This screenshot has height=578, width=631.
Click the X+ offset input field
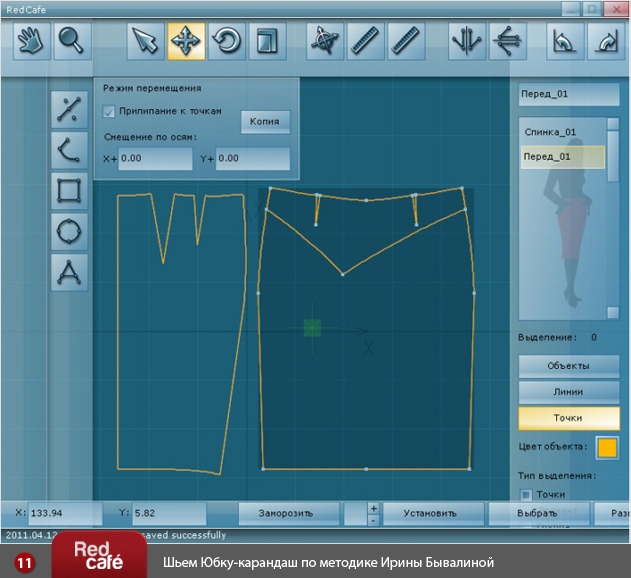[x=155, y=159]
